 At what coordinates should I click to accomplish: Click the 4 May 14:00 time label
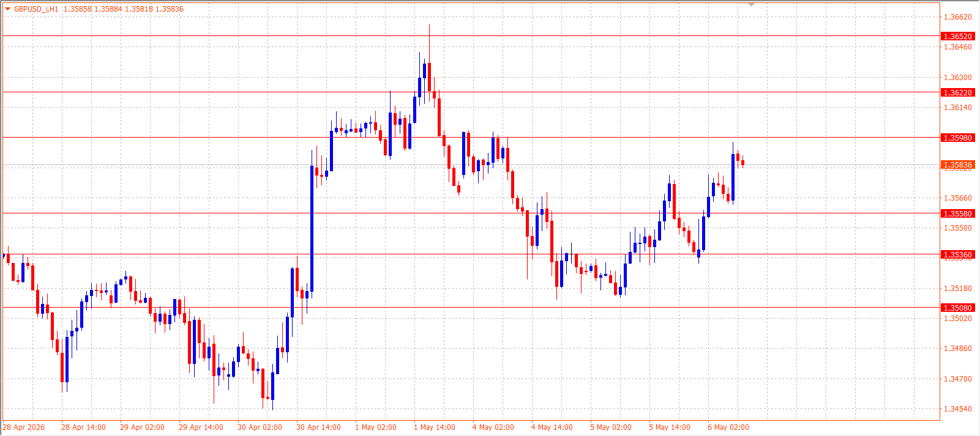coord(552,427)
